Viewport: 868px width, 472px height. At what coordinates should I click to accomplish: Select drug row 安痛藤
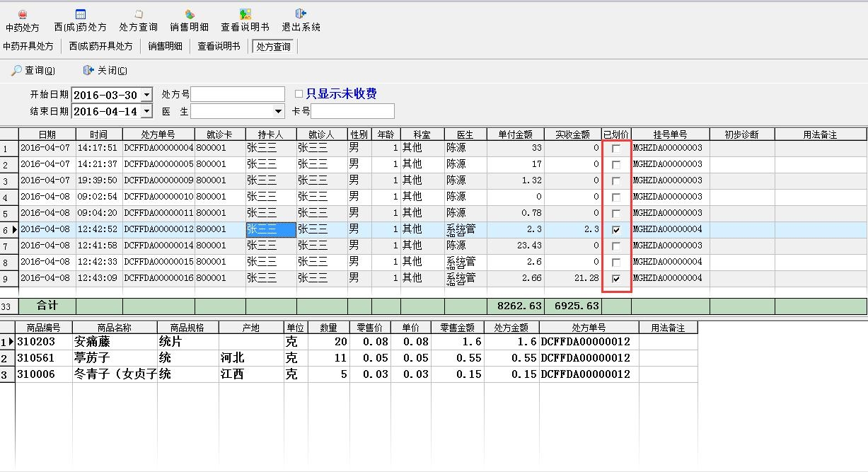[x=115, y=342]
